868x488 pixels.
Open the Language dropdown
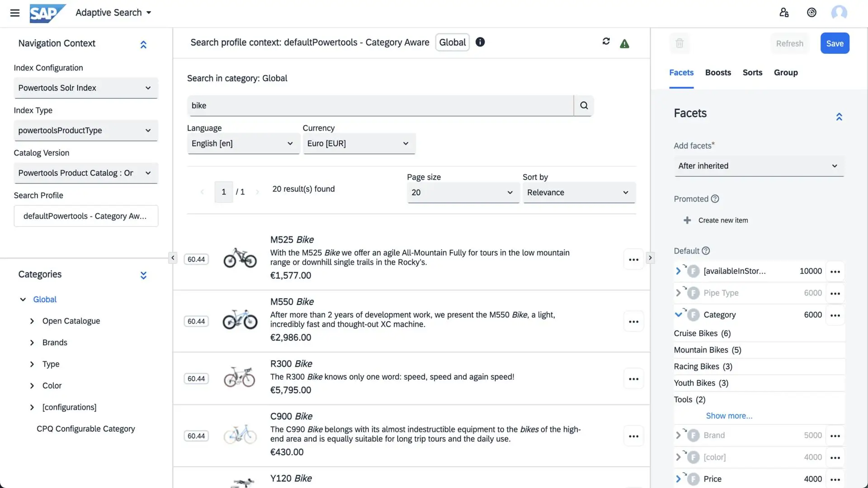click(x=243, y=143)
